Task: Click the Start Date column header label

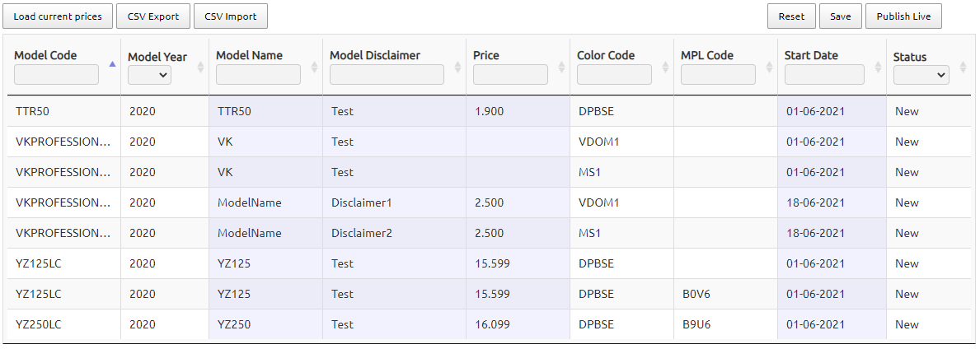Action: click(811, 55)
